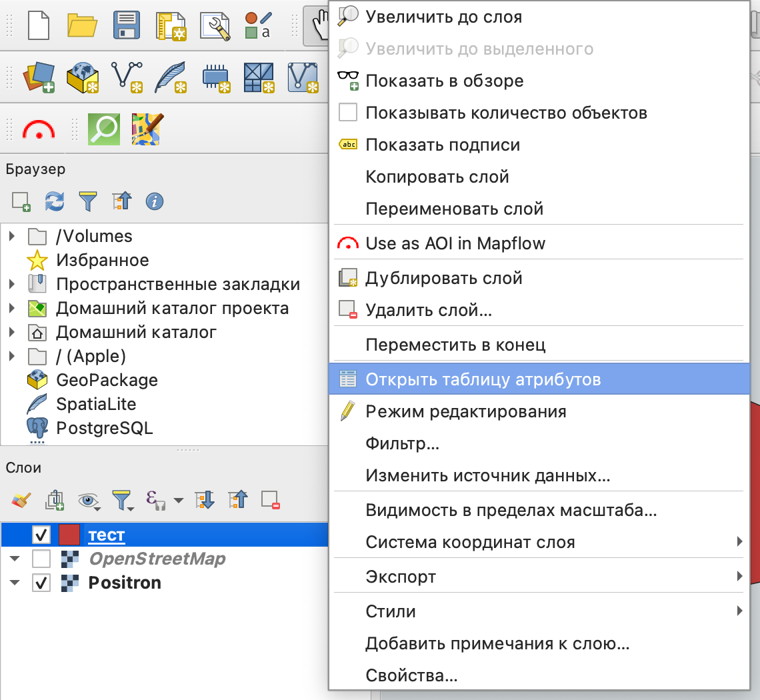Image resolution: width=760 pixels, height=700 pixels.
Task: Click the magnifier icon on green background
Action: (x=104, y=129)
